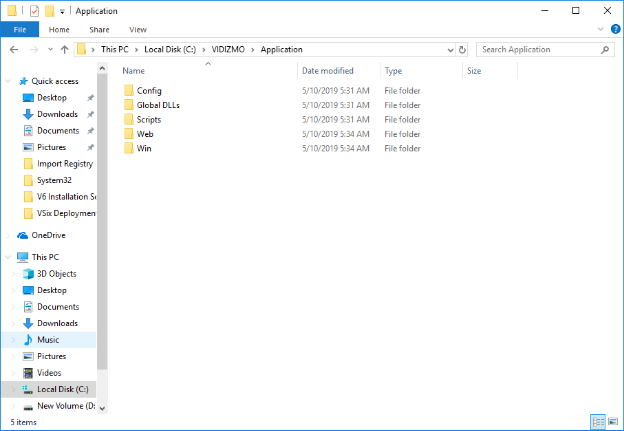
Task: Open OneDrive in the navigation pane
Action: (x=48, y=235)
